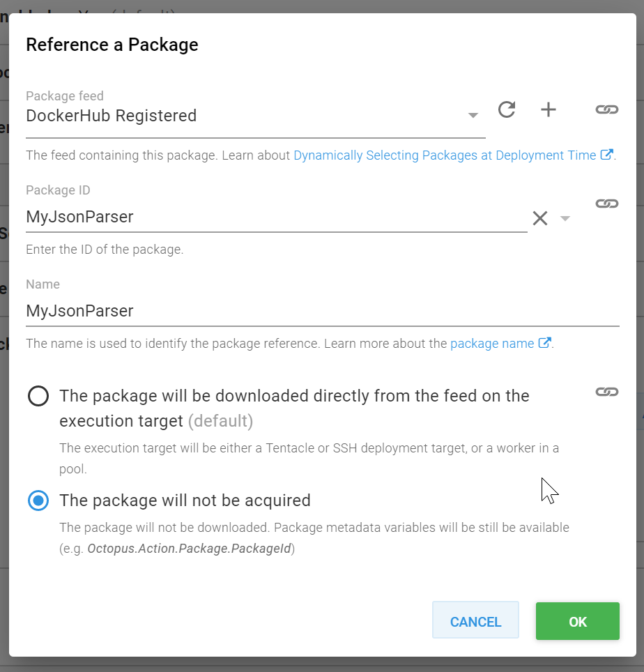The image size is (644, 672).
Task: Select the package will not be acquired option
Action: pos(38,501)
